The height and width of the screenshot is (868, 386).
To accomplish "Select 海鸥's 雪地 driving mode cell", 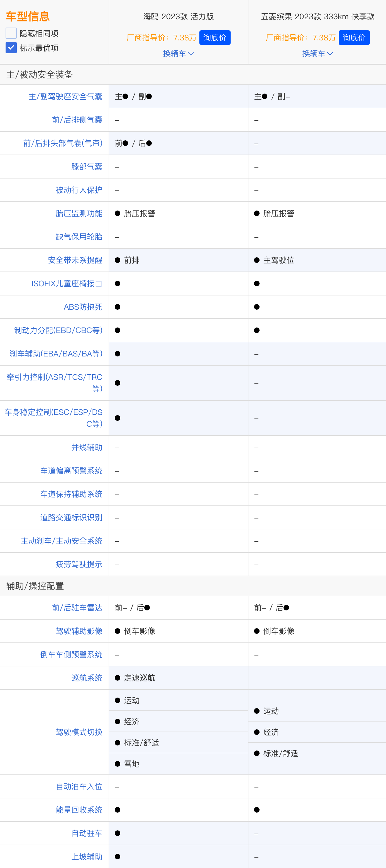I will 178,764.
